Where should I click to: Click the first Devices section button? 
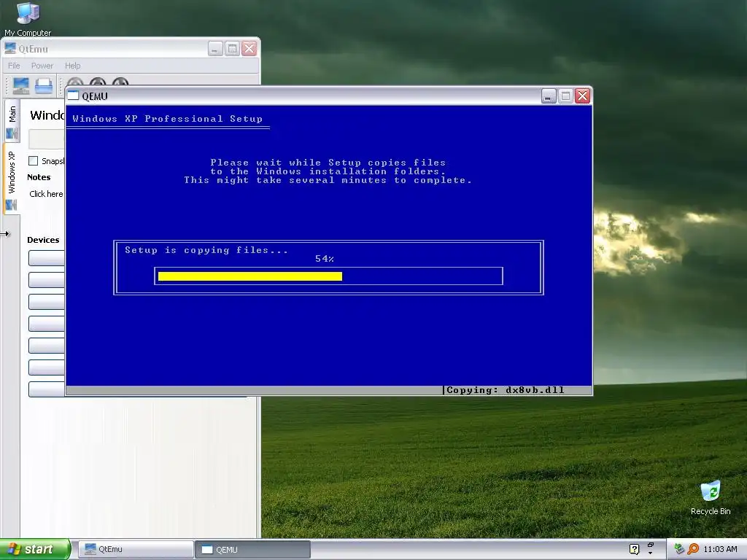(46, 257)
